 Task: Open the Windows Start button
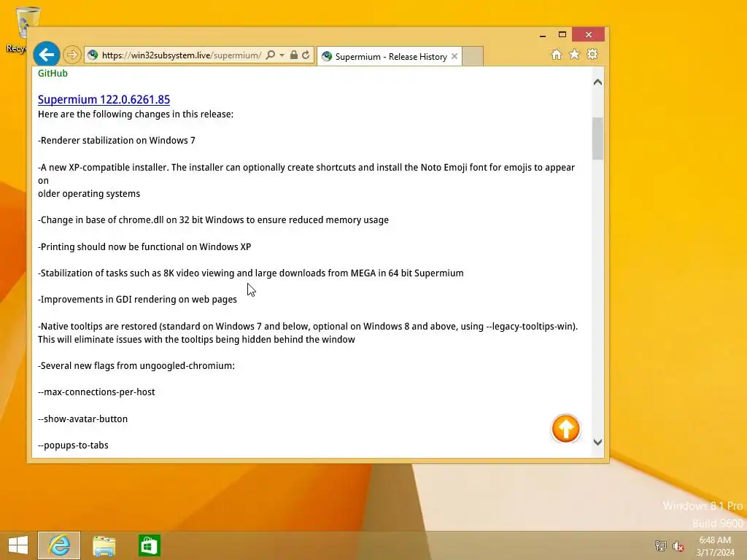18,545
